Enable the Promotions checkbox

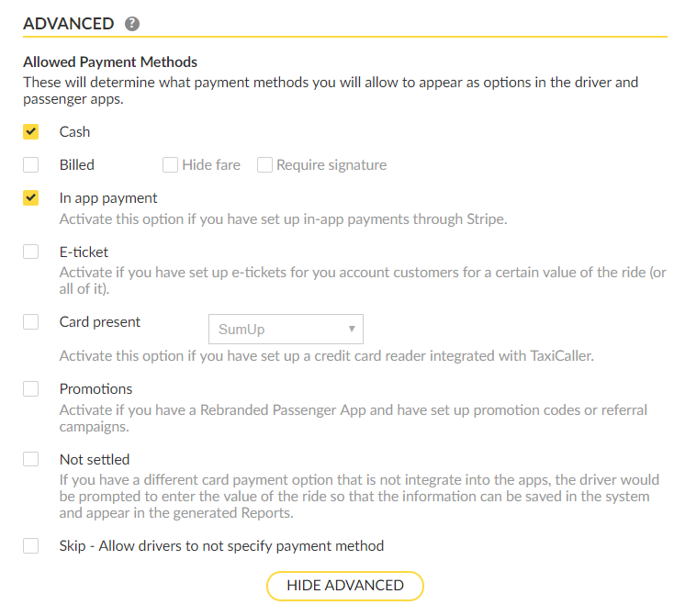pos(31,389)
